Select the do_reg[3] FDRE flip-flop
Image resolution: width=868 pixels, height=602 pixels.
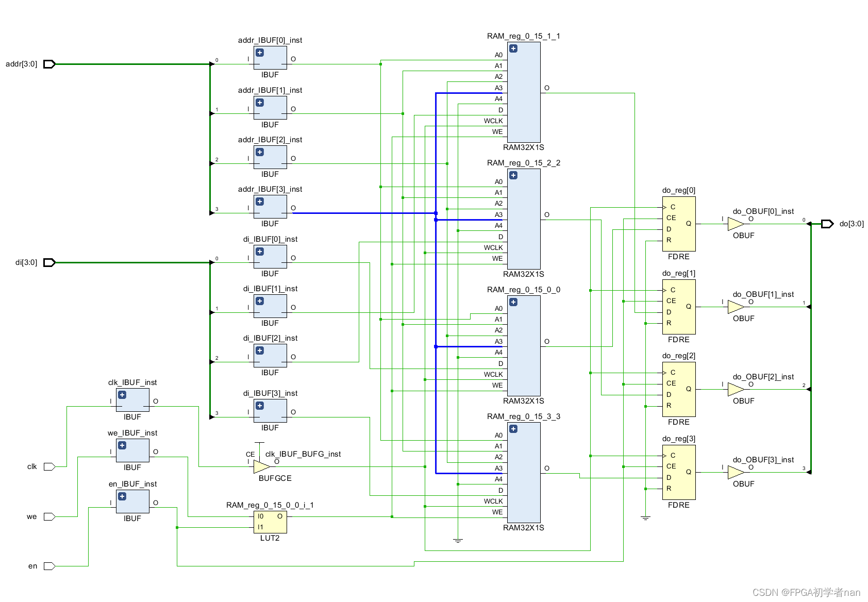point(678,472)
